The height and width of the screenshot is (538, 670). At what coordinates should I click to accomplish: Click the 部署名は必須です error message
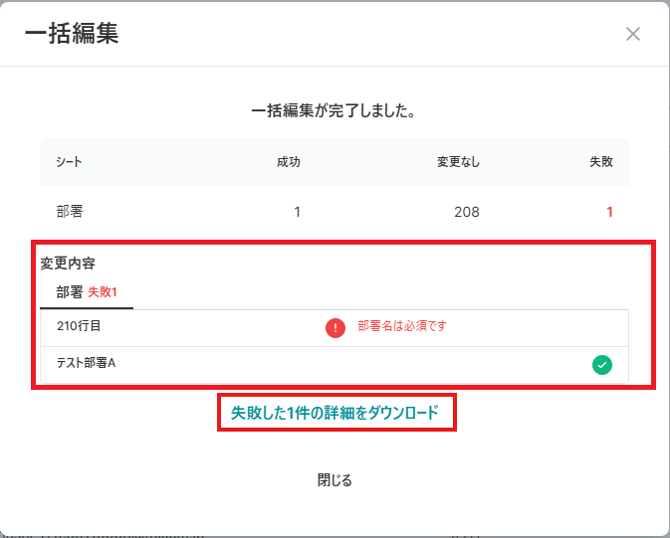click(402, 326)
